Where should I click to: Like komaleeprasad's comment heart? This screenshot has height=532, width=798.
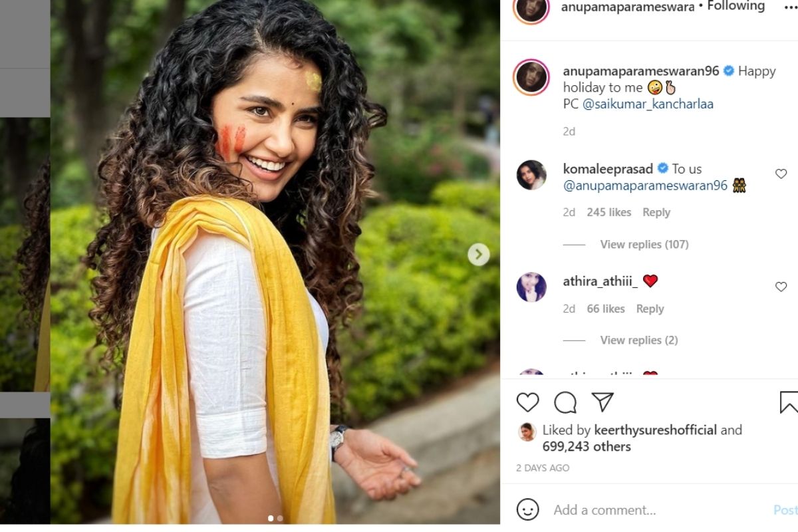pyautogui.click(x=781, y=174)
